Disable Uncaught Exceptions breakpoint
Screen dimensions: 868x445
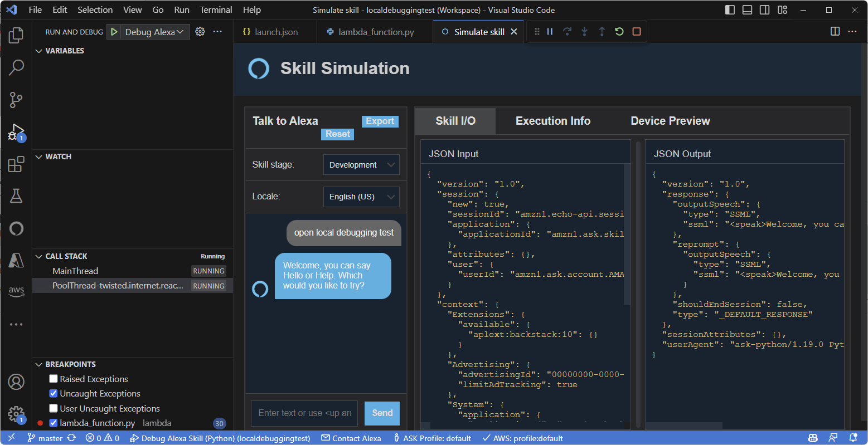click(x=53, y=394)
